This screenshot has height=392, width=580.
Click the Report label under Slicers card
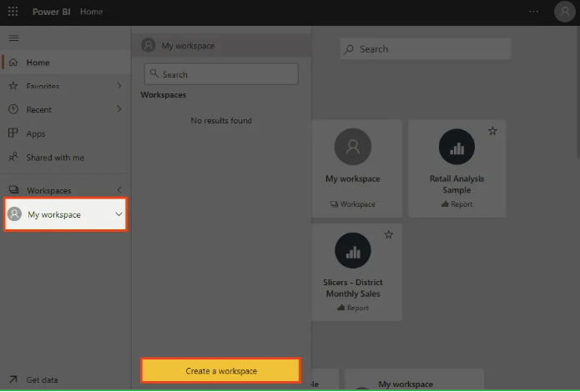tap(353, 308)
